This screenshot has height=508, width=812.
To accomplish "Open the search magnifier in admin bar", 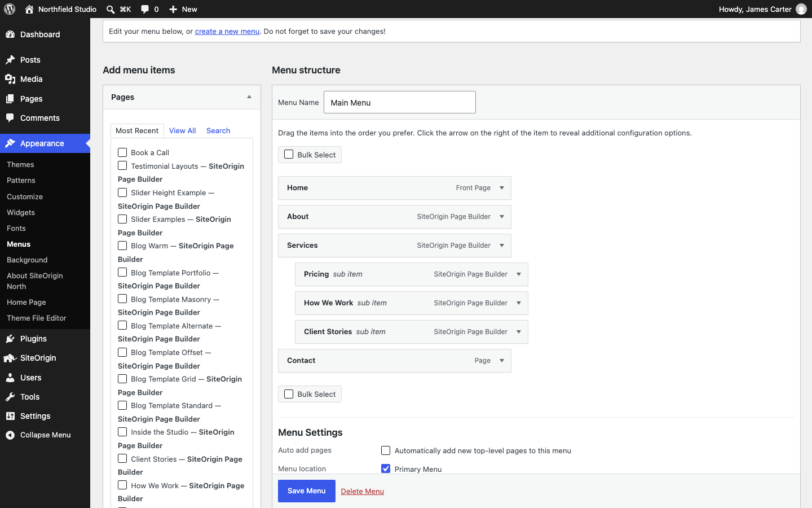I will [x=111, y=9].
